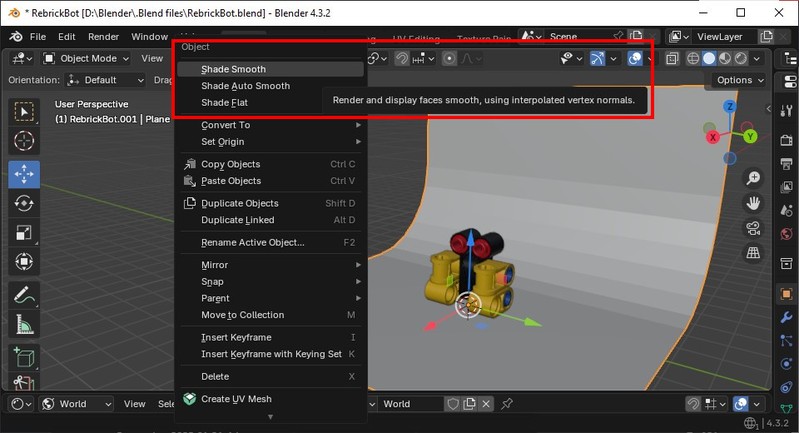Click the hand pan view icon
The height and width of the screenshot is (433, 799).
tap(753, 203)
